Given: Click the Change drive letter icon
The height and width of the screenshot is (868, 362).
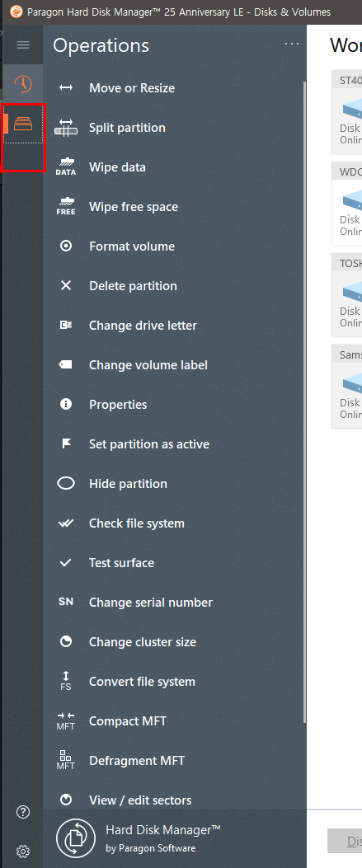Looking at the screenshot, I should (66, 325).
